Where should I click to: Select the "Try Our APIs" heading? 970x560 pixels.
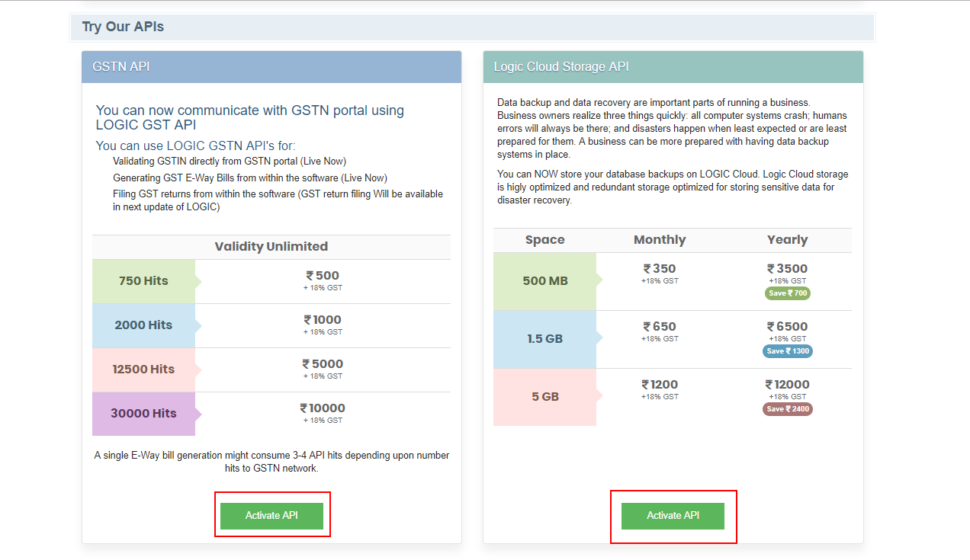pyautogui.click(x=123, y=27)
